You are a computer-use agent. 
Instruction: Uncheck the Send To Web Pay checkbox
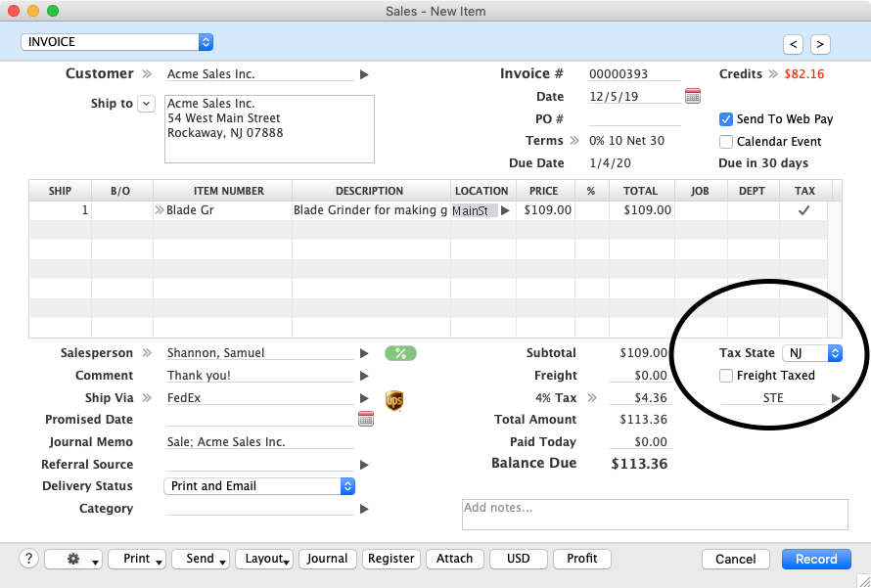coord(726,119)
